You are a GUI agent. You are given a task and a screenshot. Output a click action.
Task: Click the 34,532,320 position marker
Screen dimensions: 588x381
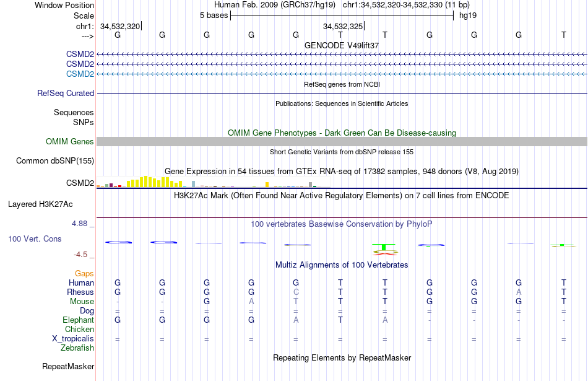pyautogui.click(x=120, y=26)
